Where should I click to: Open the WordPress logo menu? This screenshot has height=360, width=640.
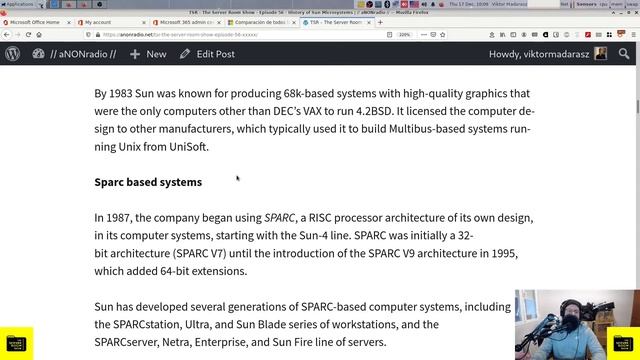[13, 54]
